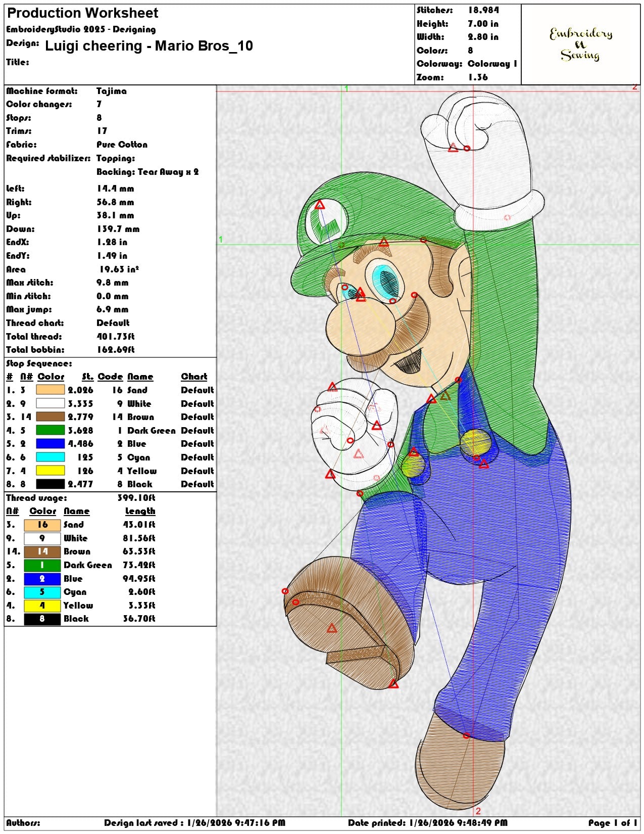Click the Zoom value 1.36
This screenshot has width=644, height=834.
tap(478, 77)
